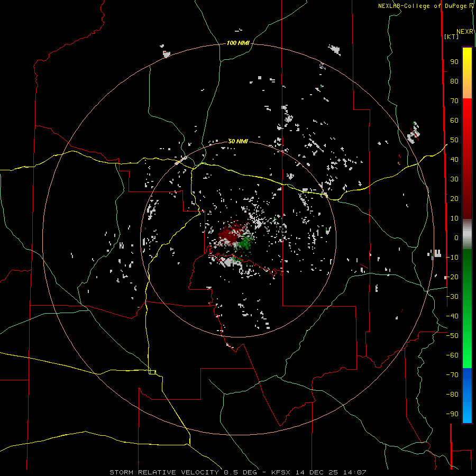Click the "100 NMI" range ring label
Screen dimensions: 476x476
coord(238,43)
